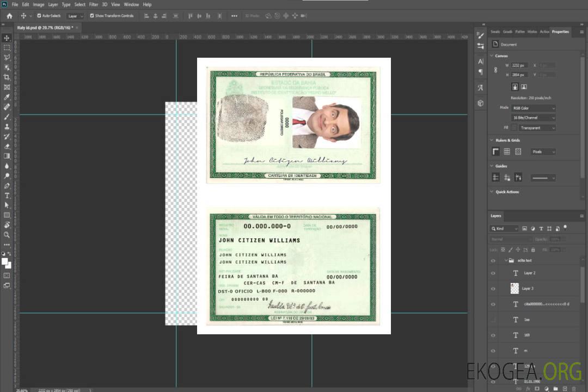Toggle the layer filter on/off switch
Image resolution: width=588 pixels, height=392 pixels.
pos(565,228)
